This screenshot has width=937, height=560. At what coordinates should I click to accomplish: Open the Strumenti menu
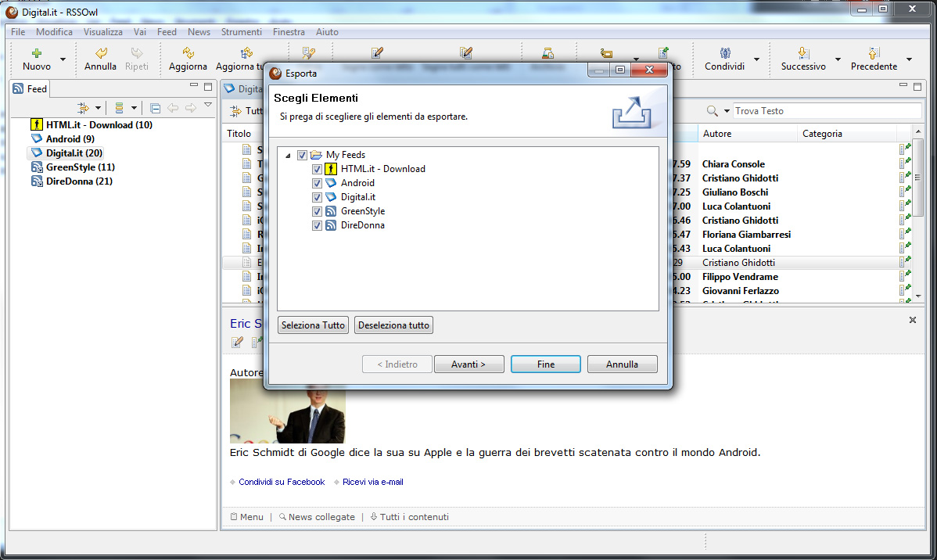[242, 32]
